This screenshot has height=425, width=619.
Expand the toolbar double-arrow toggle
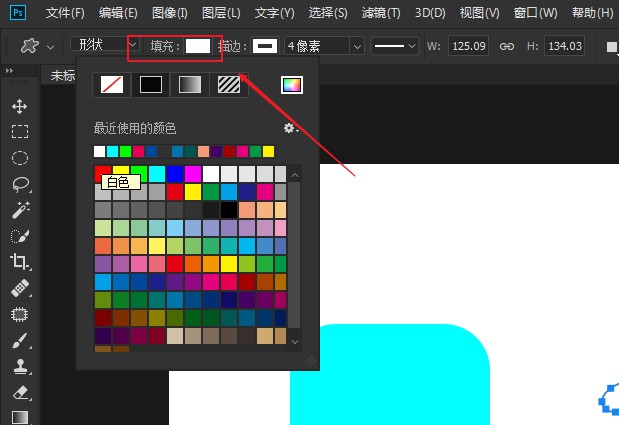point(9,71)
